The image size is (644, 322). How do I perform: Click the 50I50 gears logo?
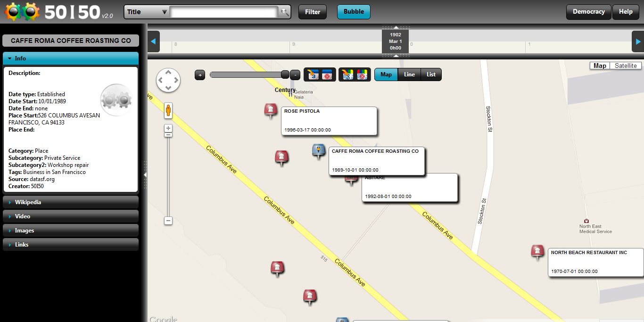click(22, 11)
